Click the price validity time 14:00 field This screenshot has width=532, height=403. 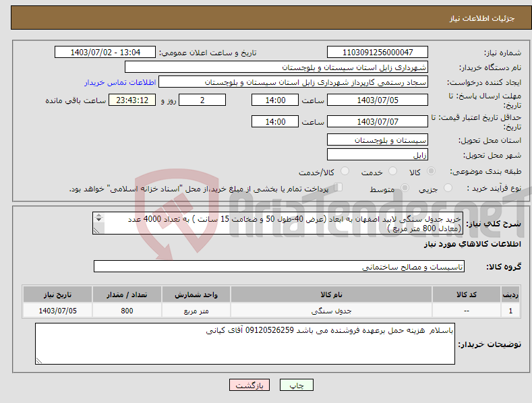(x=275, y=121)
